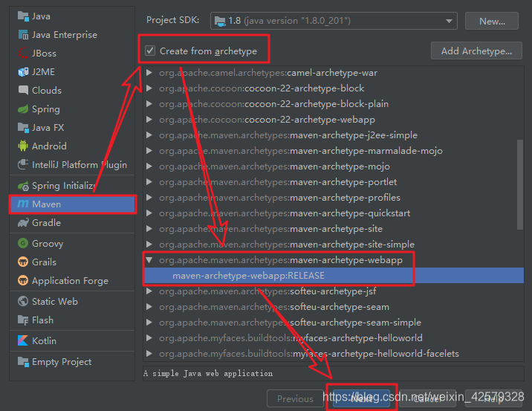This screenshot has height=411, width=532.
Task: Click the IntelliJ Platform Plugin icon
Action: (23, 164)
